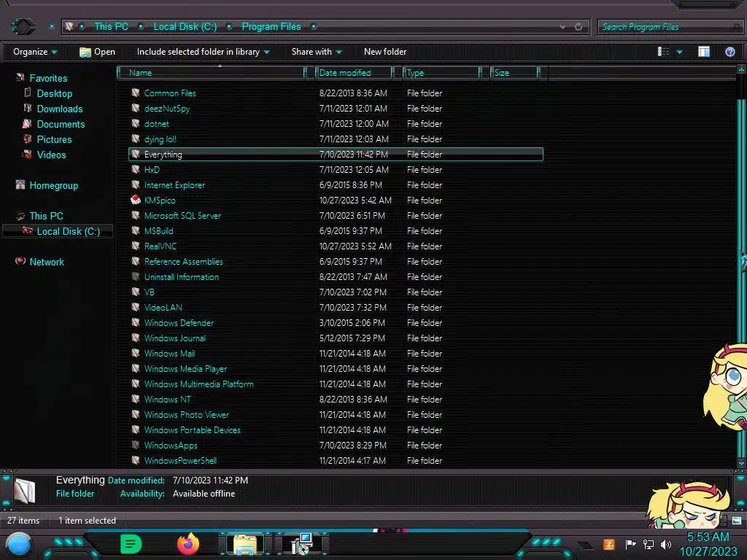Click the HxD folder icon
This screenshot has height=560, width=747.
pos(135,169)
